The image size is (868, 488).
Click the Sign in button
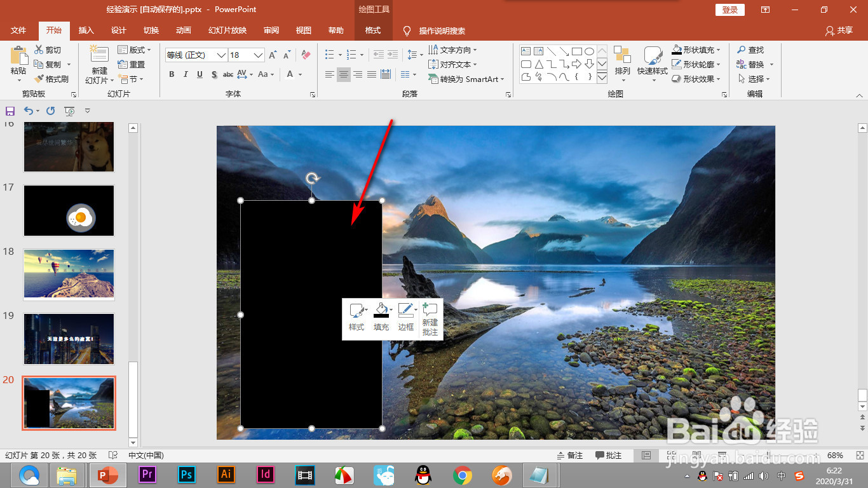730,10
